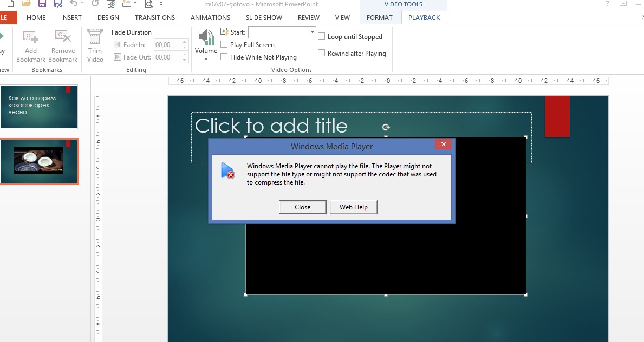Click the 'Fade Duration' label
Screen dimensions: 644x342
132,32
